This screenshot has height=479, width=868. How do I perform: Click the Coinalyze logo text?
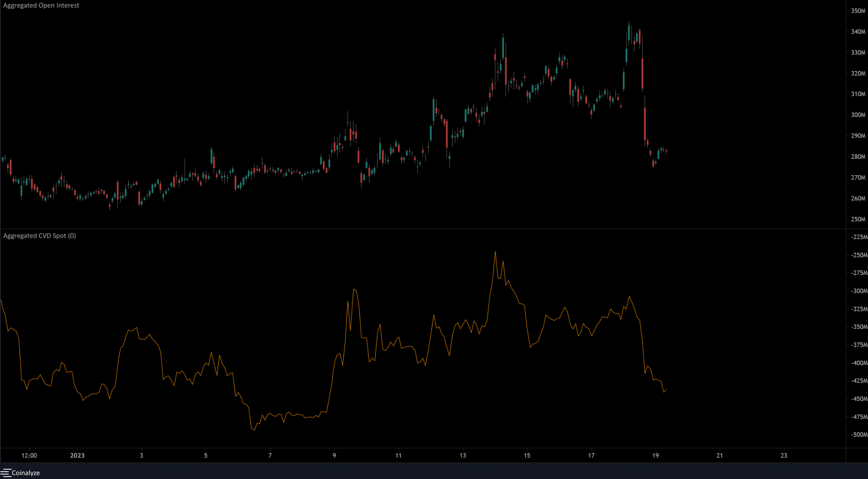26,473
